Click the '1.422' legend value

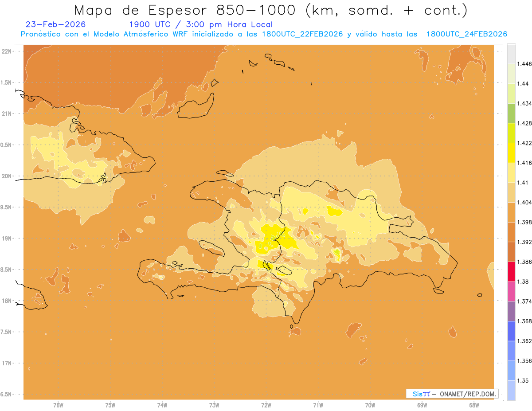click(x=524, y=143)
